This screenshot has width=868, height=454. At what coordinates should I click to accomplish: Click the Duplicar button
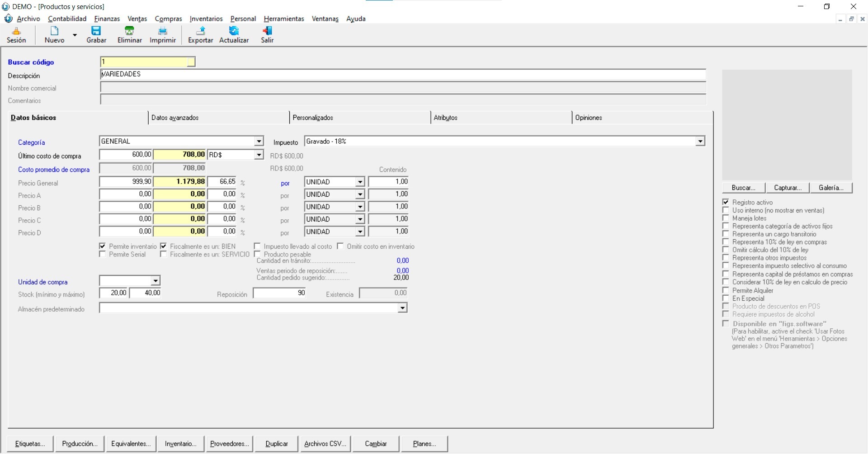click(x=277, y=444)
